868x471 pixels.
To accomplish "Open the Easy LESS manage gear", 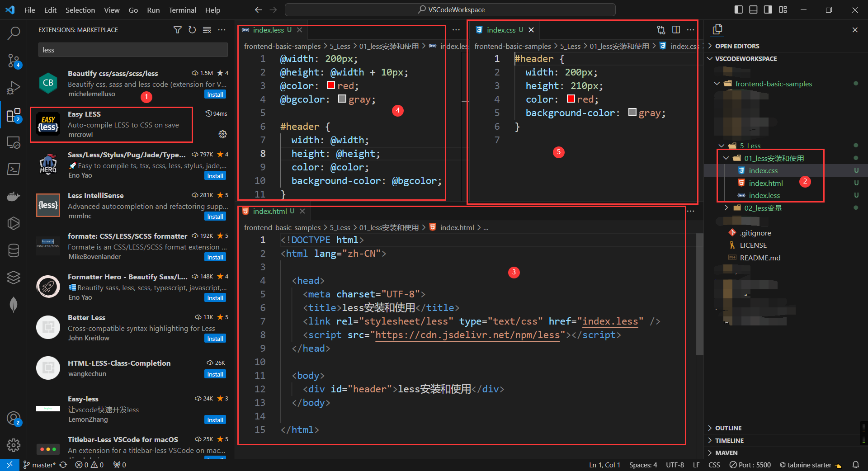I will (222, 134).
